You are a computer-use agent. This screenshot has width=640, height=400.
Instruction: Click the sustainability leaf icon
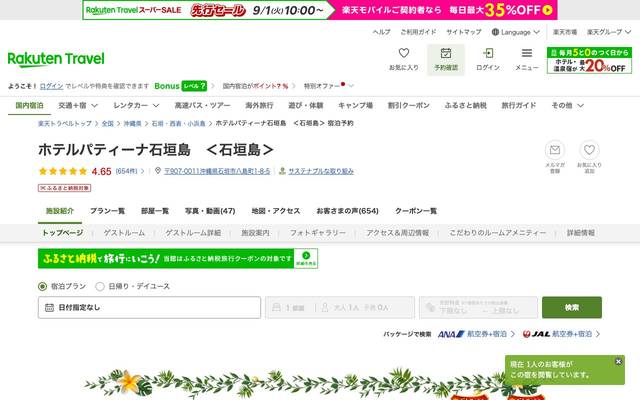pos(282,171)
